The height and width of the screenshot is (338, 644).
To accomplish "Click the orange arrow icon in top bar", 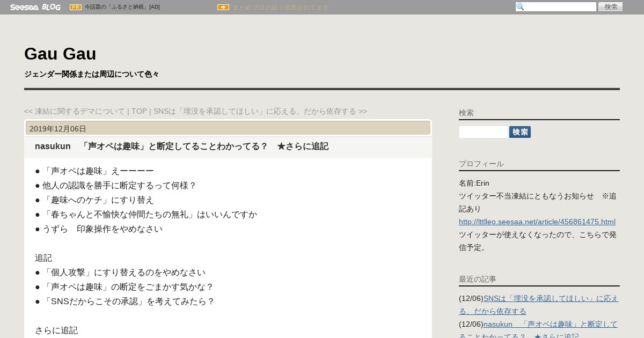I will pyautogui.click(x=223, y=8).
